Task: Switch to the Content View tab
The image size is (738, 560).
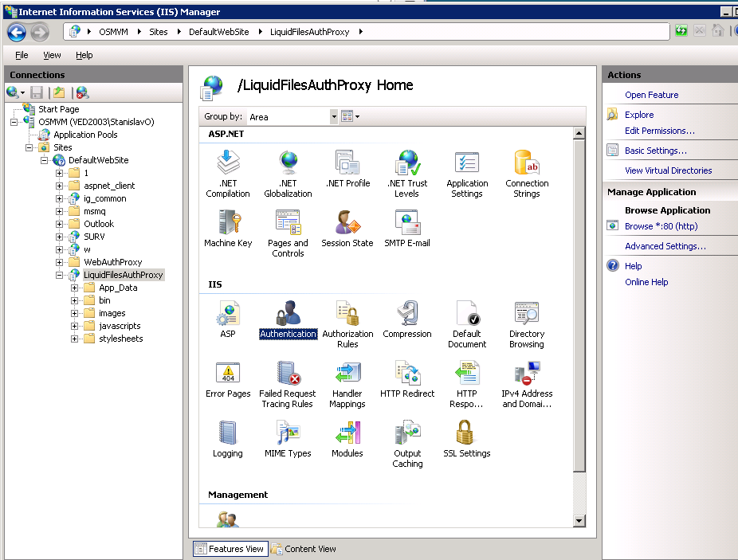Action: (304, 549)
